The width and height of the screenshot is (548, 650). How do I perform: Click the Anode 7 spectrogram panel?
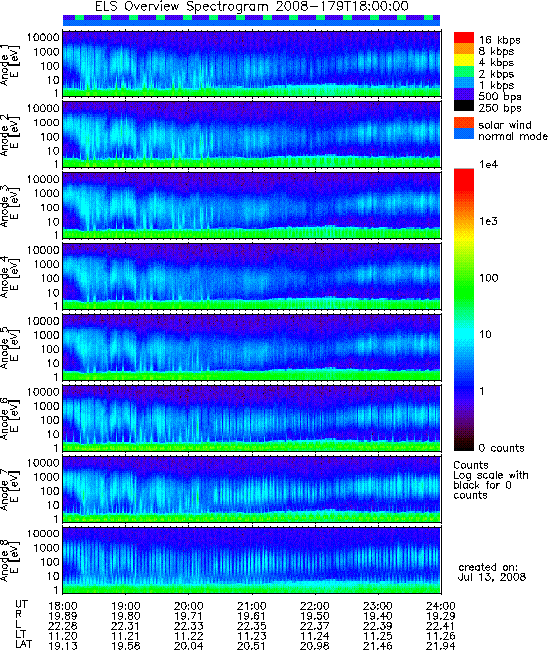click(252, 489)
